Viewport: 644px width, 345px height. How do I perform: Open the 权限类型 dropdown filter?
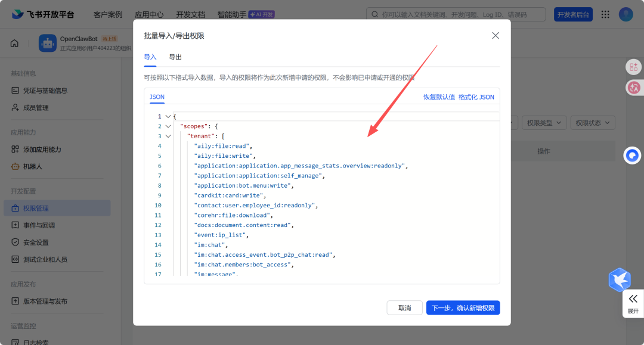pyautogui.click(x=544, y=123)
